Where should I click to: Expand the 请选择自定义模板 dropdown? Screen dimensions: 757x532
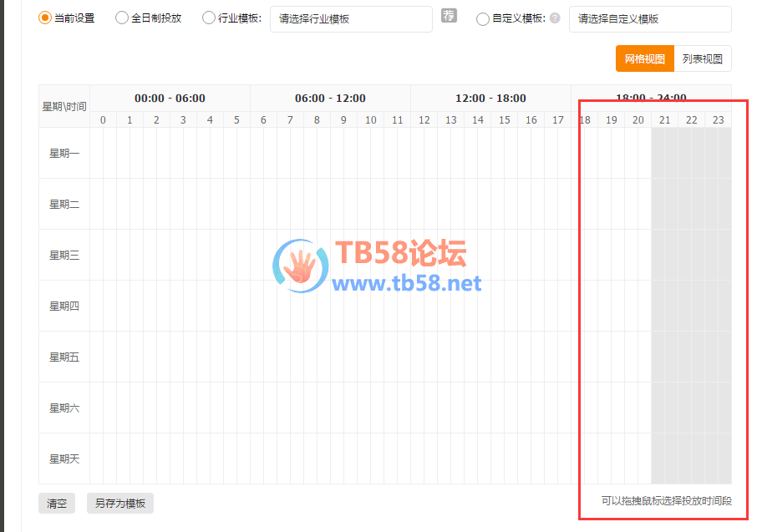click(649, 19)
